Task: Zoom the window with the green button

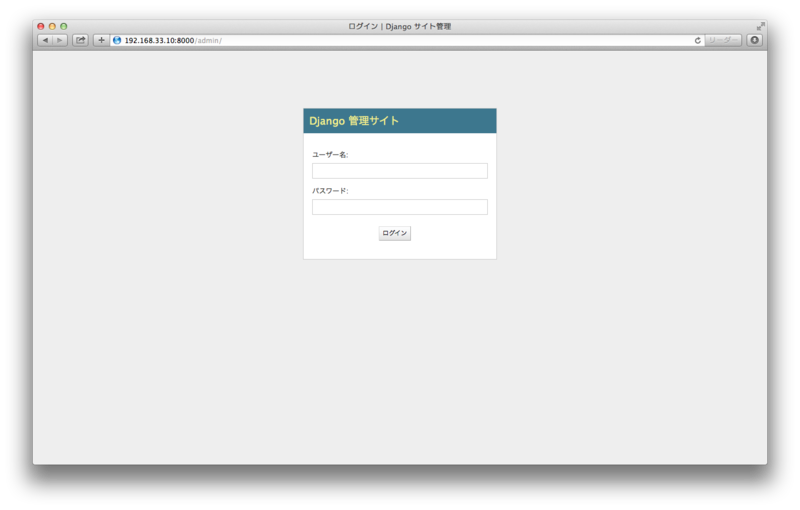Action: 63,26
